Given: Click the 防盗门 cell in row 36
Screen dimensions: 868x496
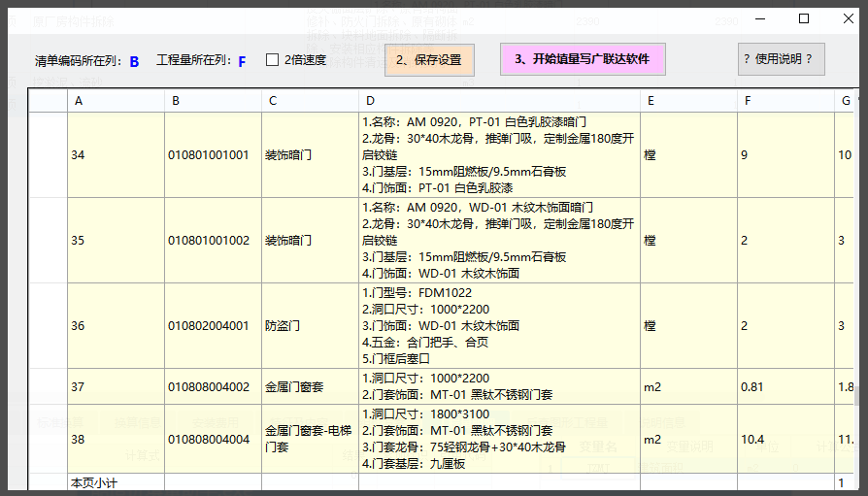Looking at the screenshot, I should pos(310,326).
